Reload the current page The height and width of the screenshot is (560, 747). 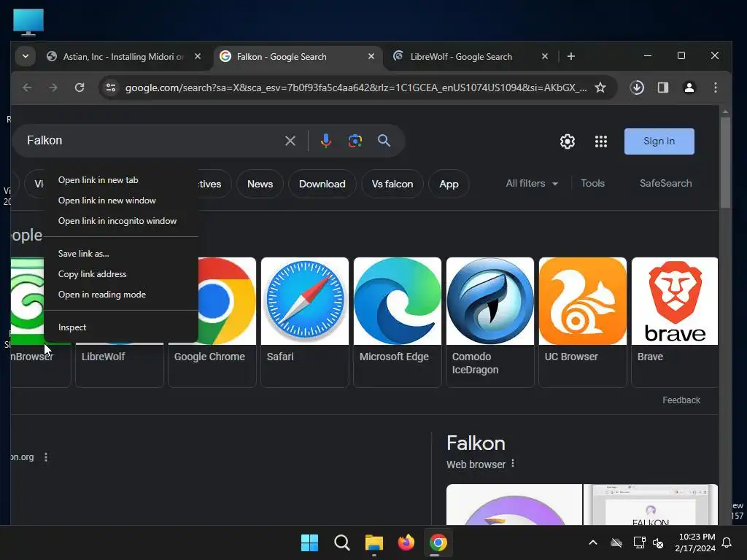point(80,87)
